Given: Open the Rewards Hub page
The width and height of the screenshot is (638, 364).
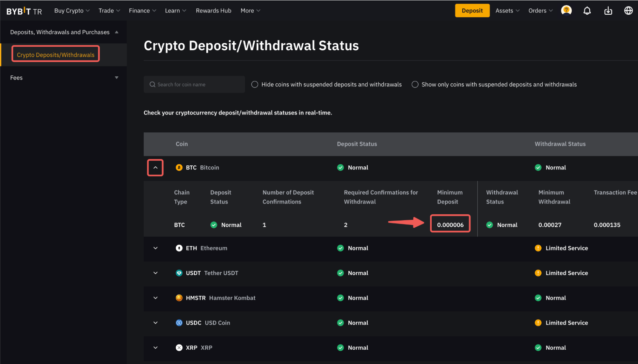Looking at the screenshot, I should [x=213, y=11].
